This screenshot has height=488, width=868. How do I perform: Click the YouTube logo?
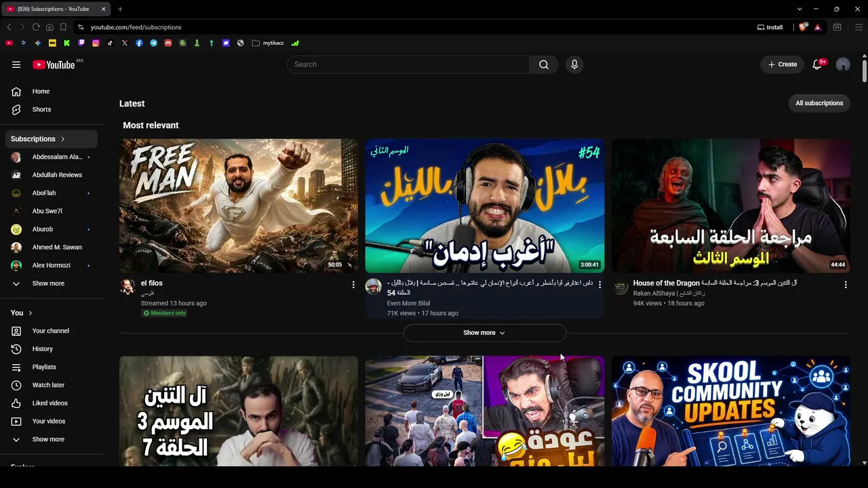54,64
